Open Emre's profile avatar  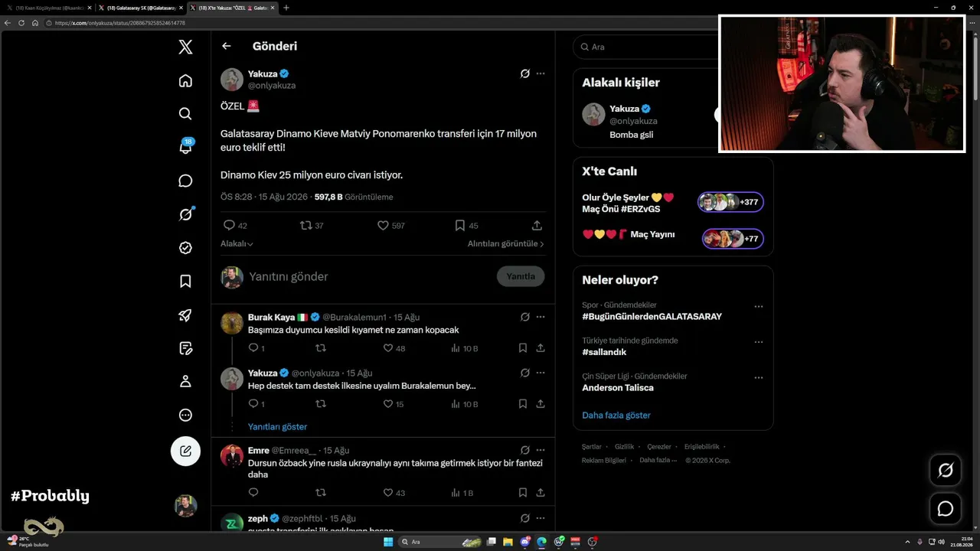click(232, 456)
